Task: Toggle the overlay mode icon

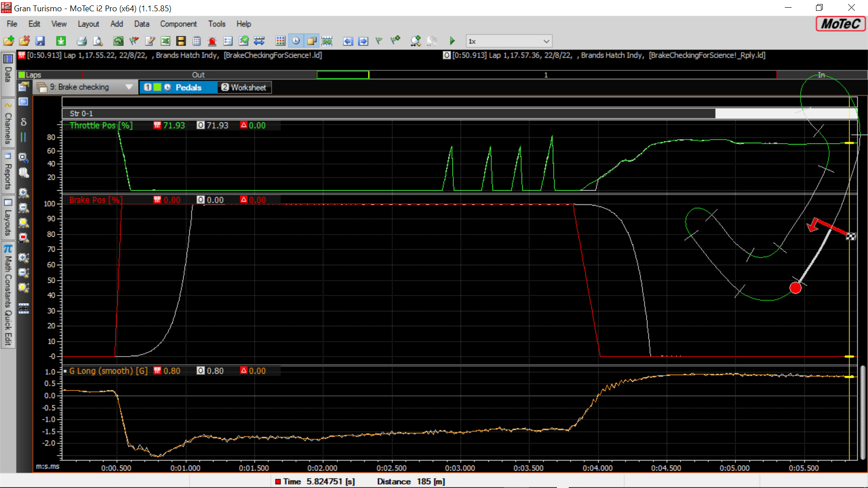Action: 311,41
